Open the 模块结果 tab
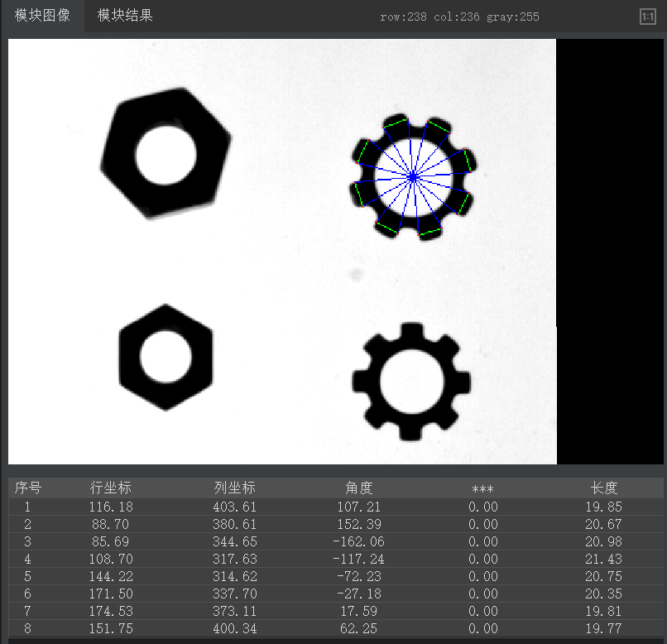 125,16
